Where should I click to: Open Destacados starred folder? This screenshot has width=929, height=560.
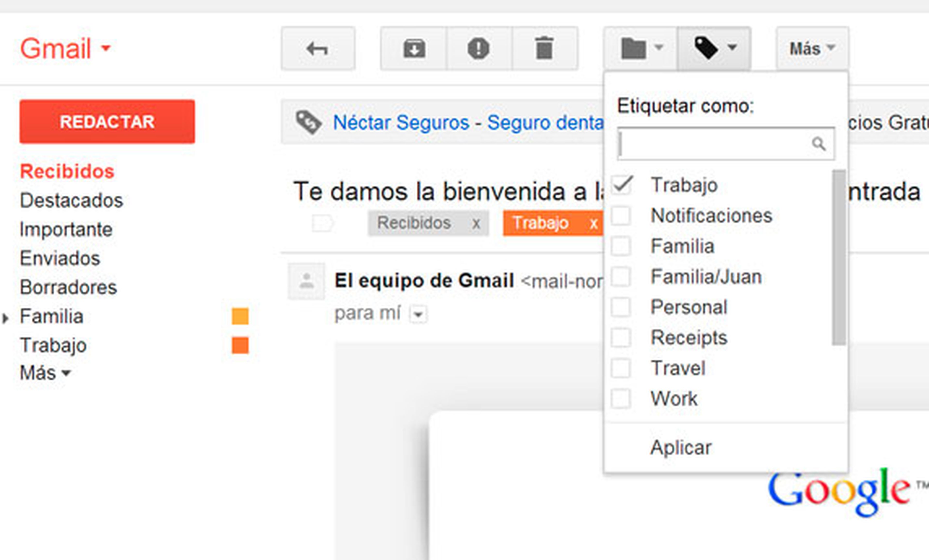[71, 200]
